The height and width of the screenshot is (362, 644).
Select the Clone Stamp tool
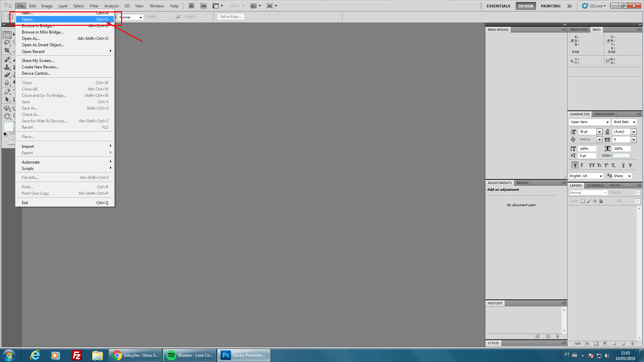tap(7, 67)
